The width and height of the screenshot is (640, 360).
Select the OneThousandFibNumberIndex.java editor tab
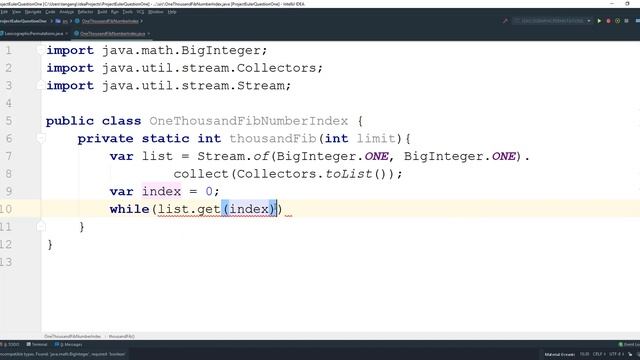112,33
